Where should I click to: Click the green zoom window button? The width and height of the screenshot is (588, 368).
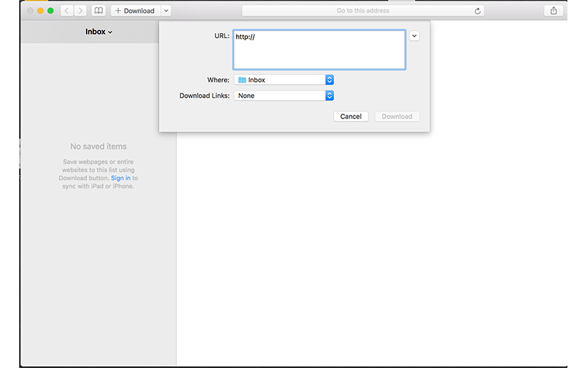click(x=50, y=11)
